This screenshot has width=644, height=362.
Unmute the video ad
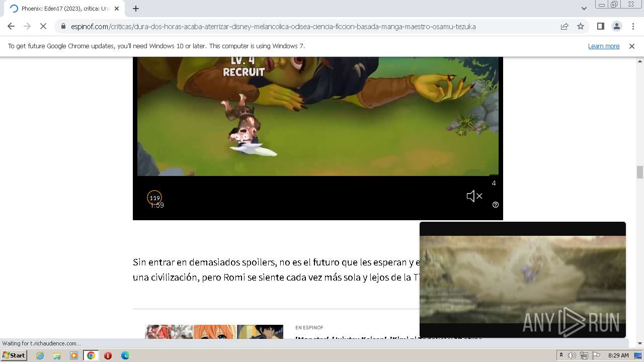coord(474,196)
